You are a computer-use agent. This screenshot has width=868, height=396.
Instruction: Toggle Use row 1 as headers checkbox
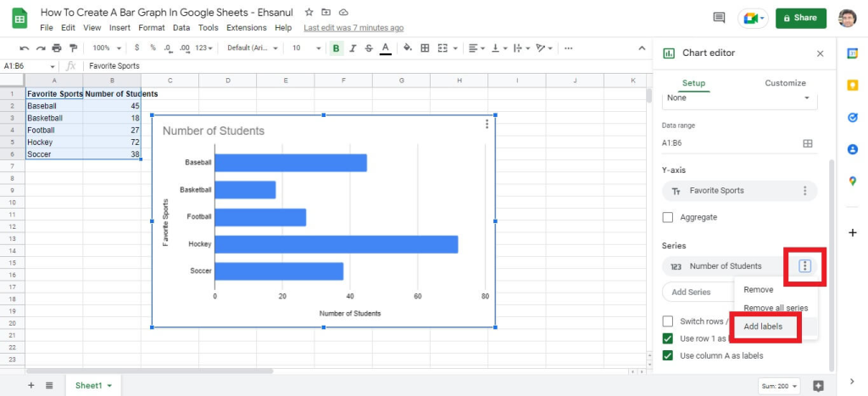(668, 338)
